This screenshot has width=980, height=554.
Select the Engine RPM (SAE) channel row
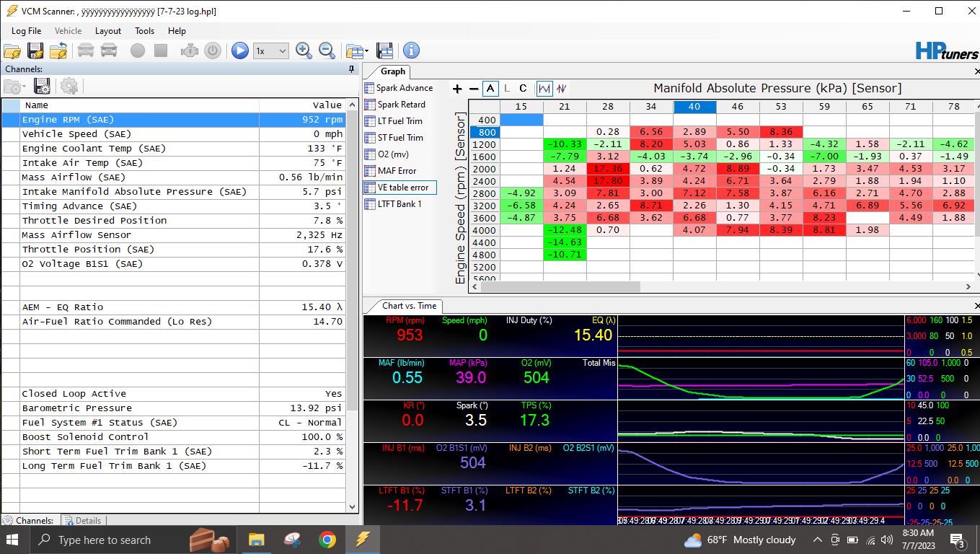coord(174,120)
